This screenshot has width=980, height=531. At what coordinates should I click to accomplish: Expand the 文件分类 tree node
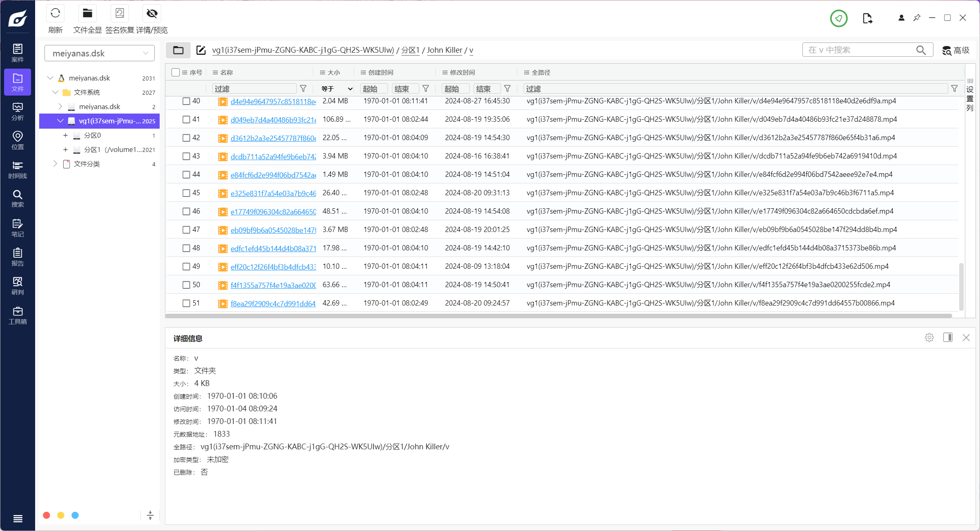pos(55,164)
